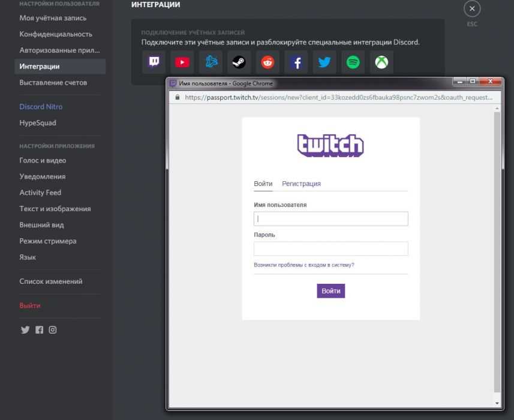Viewport: 514px width, 420px height.
Task: Switch to the Регистрация tab
Action: point(301,184)
